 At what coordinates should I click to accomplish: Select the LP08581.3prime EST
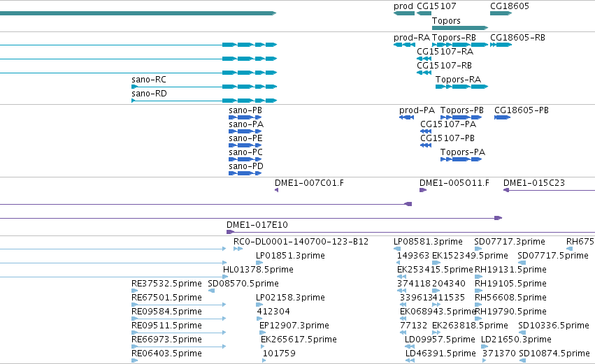coord(397,249)
